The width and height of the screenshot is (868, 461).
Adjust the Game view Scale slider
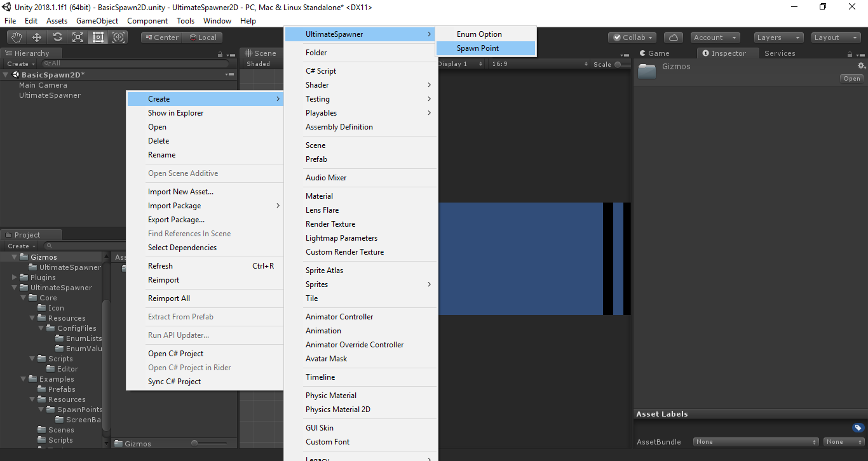[623, 64]
